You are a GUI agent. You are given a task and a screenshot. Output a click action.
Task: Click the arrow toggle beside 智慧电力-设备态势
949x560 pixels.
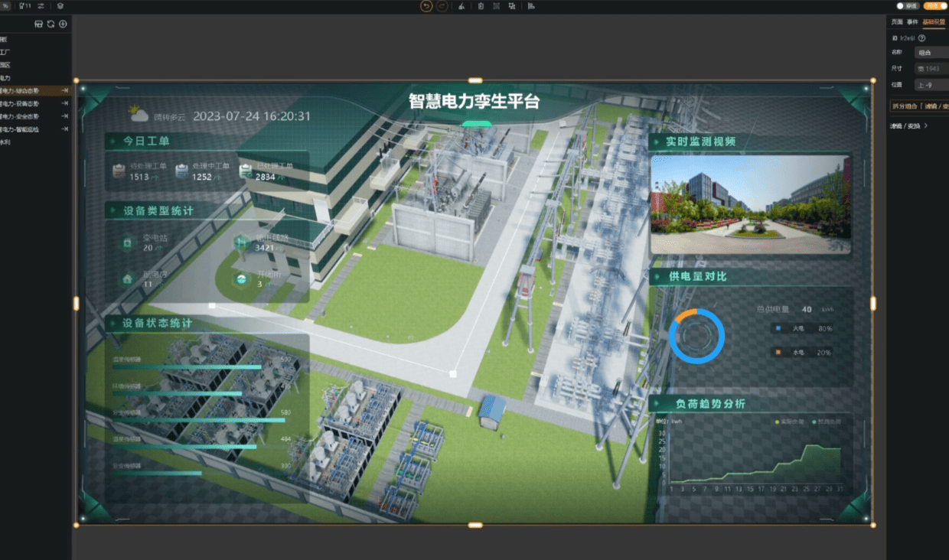point(65,103)
